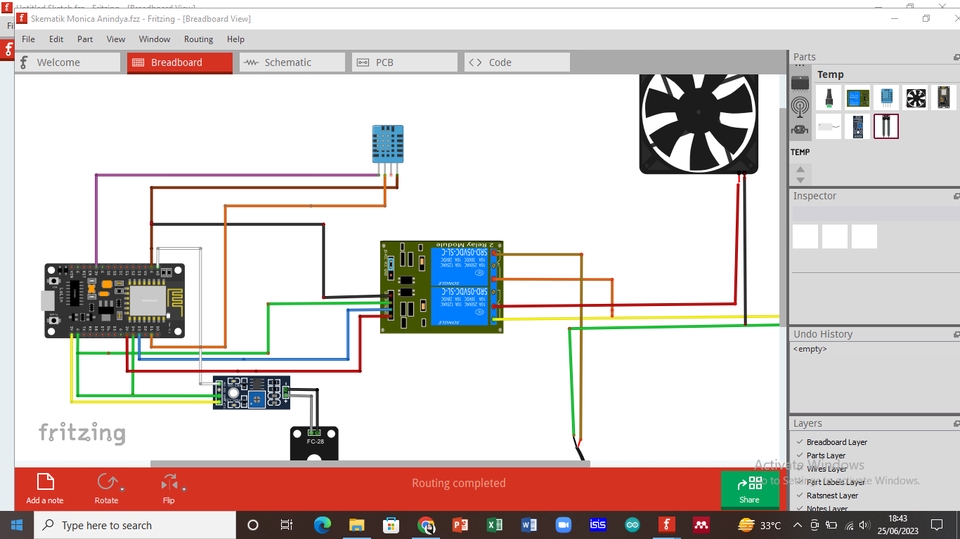Toggle Breadboard Layer visibility
This screenshot has height=539, width=960.
click(799, 442)
